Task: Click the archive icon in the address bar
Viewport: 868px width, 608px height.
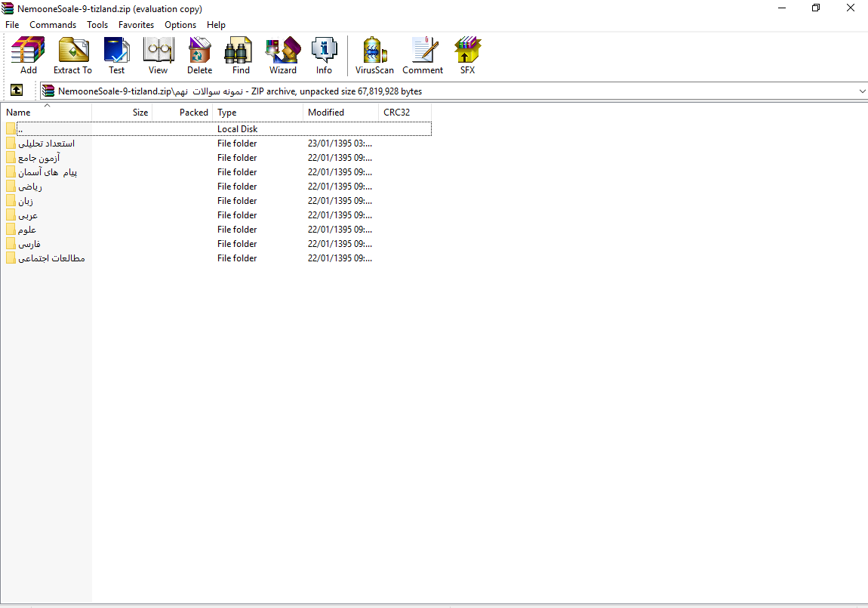Action: (49, 91)
